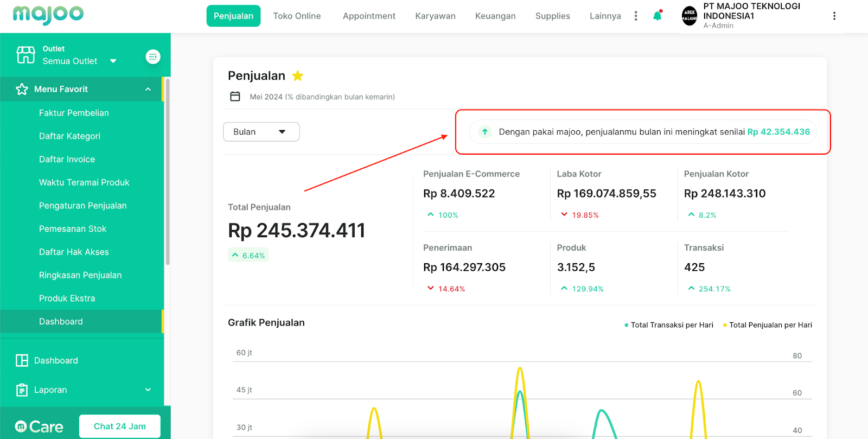The image size is (868, 439).
Task: Switch to Karyawan tab
Action: pos(435,16)
